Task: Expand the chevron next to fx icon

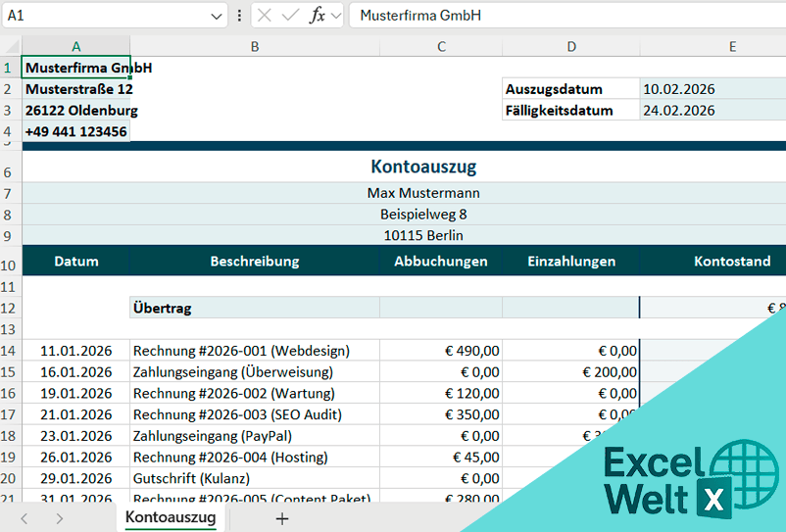Action: coord(336,16)
